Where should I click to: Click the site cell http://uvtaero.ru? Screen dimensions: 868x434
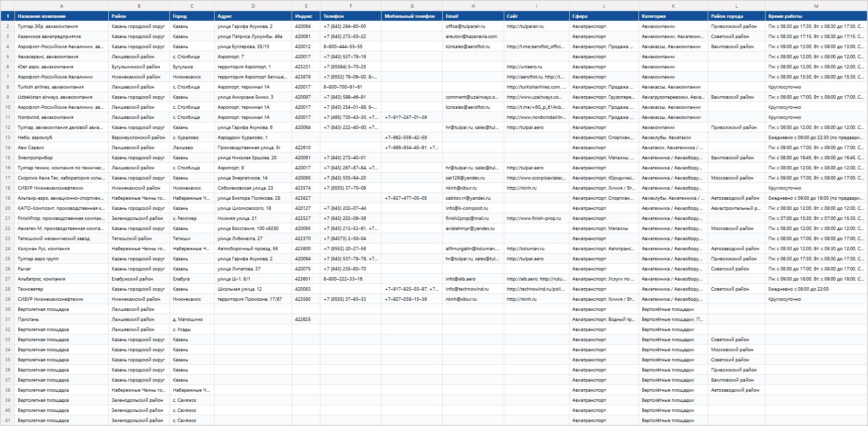click(x=536, y=67)
